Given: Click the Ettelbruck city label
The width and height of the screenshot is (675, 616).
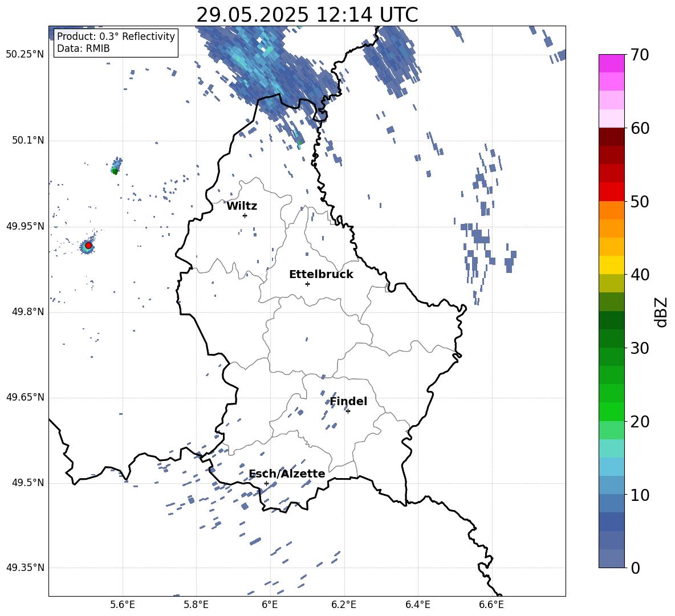Looking at the screenshot, I should tap(321, 275).
